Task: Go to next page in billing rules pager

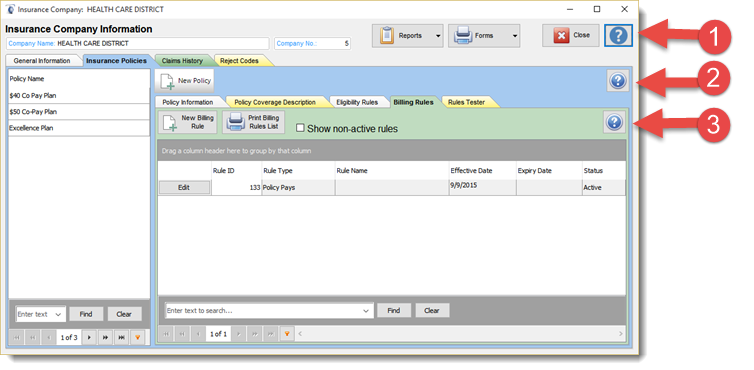Action: [255, 333]
